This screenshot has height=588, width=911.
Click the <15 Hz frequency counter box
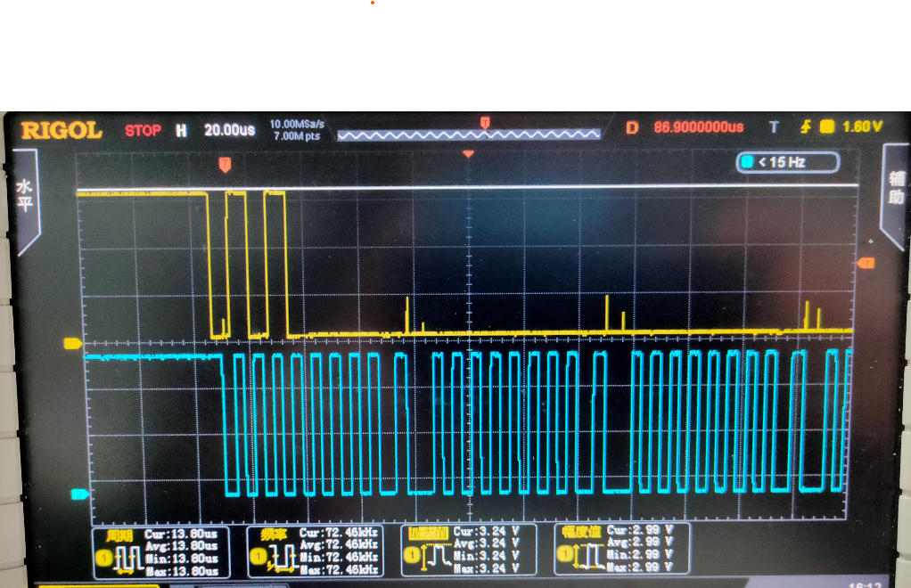(788, 162)
